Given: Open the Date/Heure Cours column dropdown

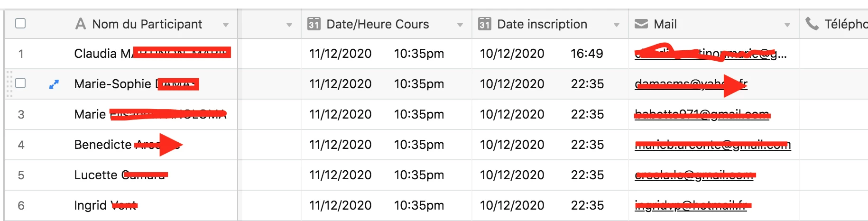Looking at the screenshot, I should 460,25.
